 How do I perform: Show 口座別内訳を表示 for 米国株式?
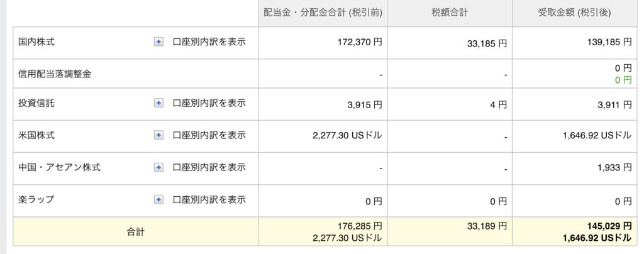[209, 135]
